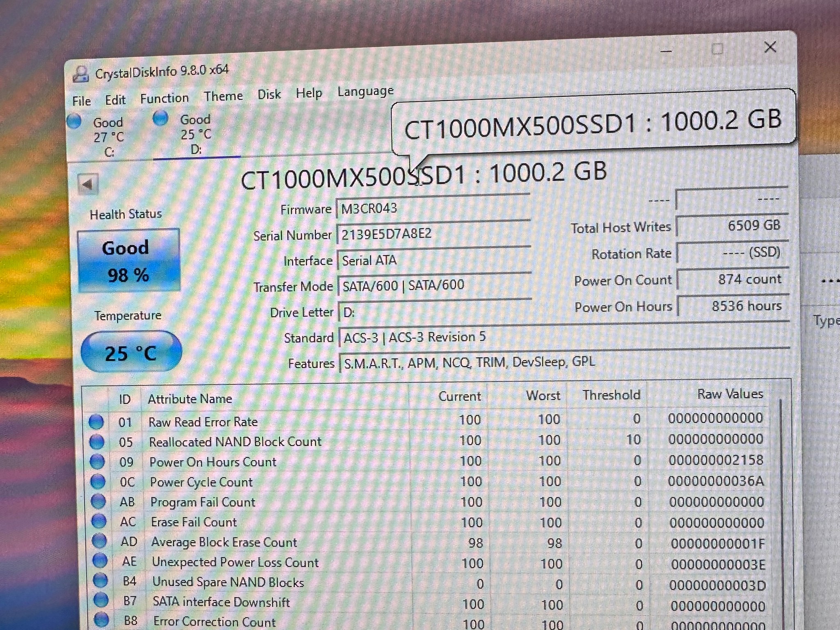Click the Power On Hours value 8536 hours
This screenshot has height=630, width=840.
[x=733, y=306]
